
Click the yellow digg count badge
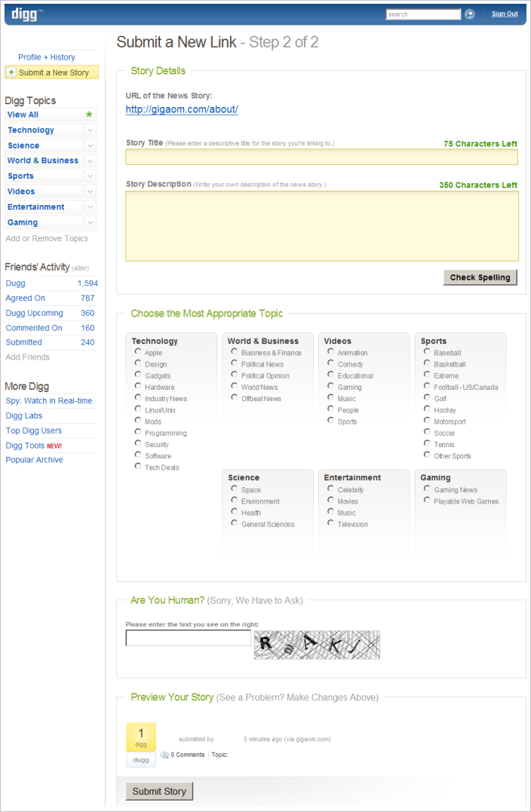(141, 737)
